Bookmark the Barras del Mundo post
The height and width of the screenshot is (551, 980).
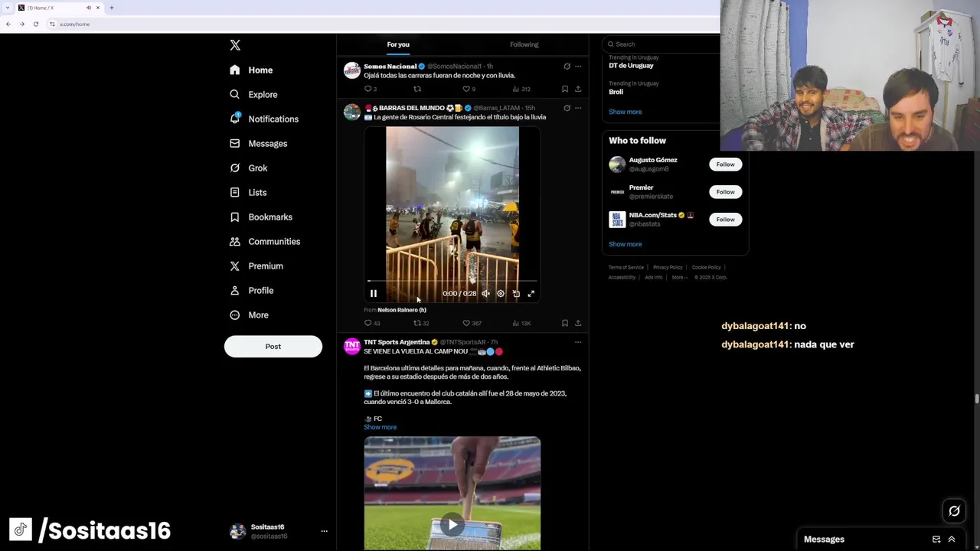[x=565, y=323]
